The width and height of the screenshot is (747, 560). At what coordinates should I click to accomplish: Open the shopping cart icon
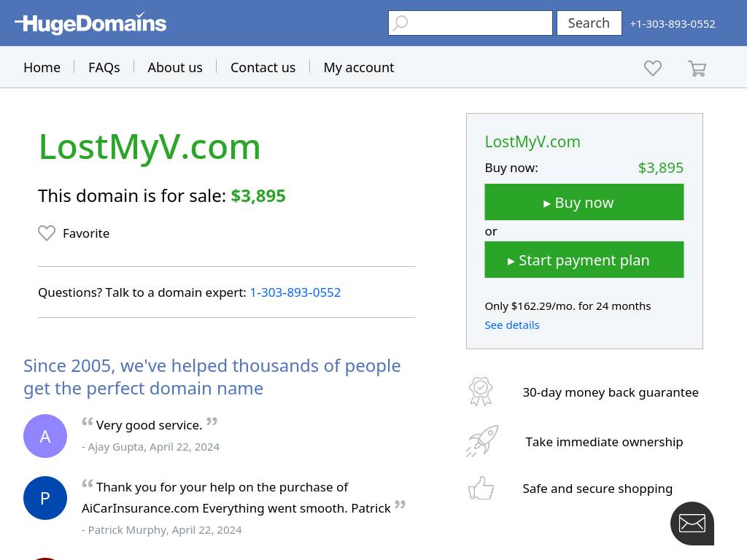point(697,69)
